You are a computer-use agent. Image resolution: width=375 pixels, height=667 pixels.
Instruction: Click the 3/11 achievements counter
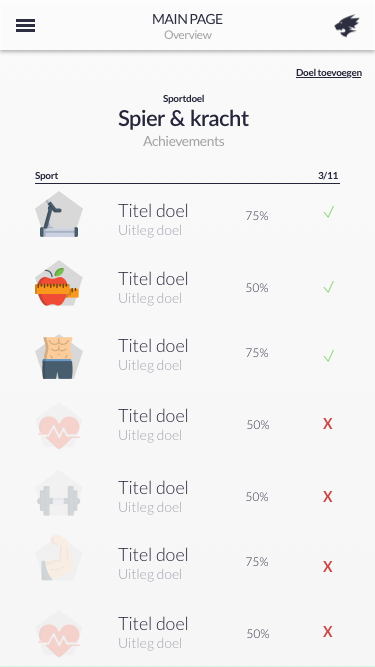[x=328, y=176]
